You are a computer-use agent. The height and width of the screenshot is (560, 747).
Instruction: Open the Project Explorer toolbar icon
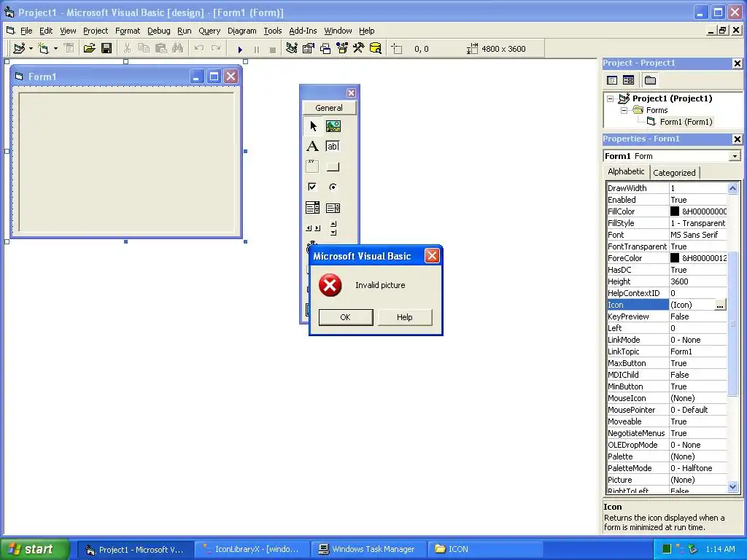[x=292, y=48]
